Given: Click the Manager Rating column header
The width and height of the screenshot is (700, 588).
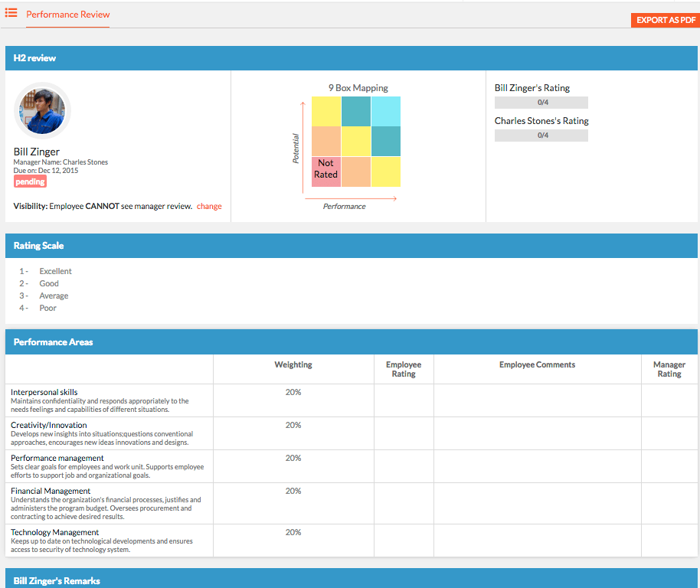Looking at the screenshot, I should point(669,369).
